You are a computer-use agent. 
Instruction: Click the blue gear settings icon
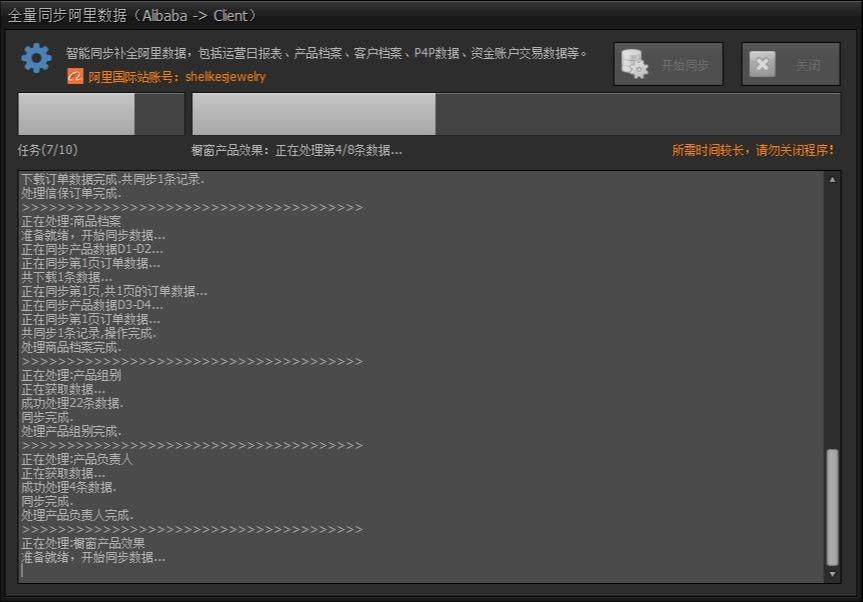[x=36, y=57]
